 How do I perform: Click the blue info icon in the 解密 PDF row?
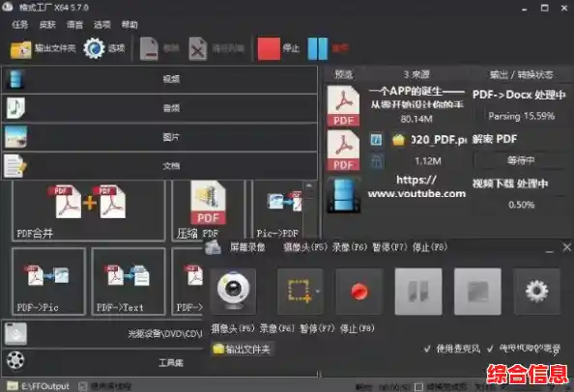pyautogui.click(x=376, y=139)
